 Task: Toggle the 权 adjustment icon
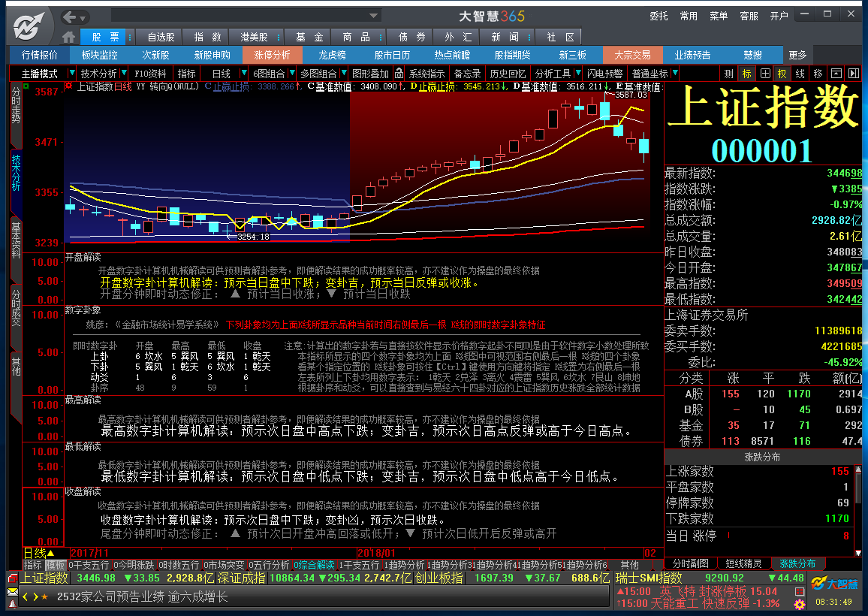(x=782, y=73)
